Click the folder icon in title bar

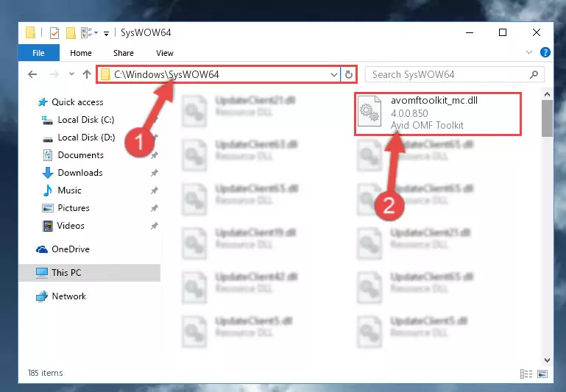point(31,32)
